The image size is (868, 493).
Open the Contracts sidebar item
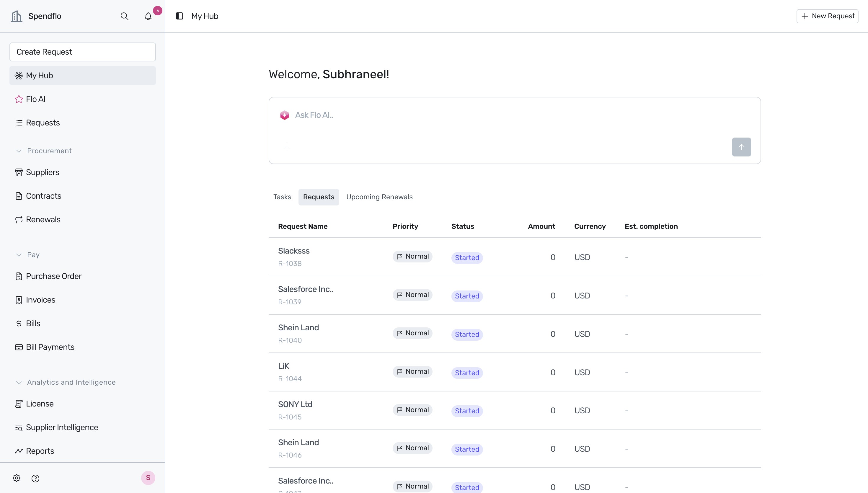83,196
